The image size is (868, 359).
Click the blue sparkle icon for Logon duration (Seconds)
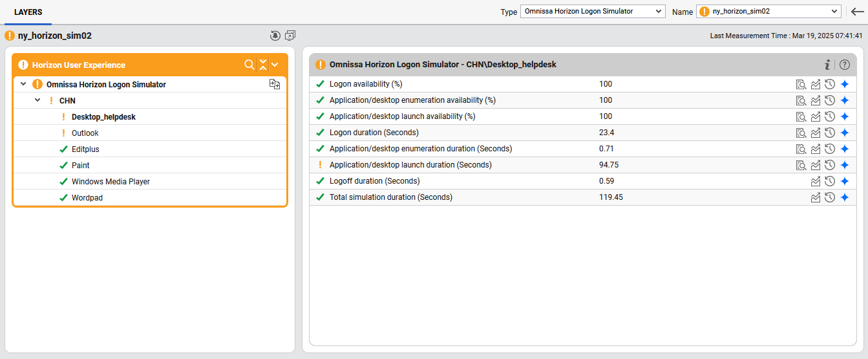click(x=844, y=133)
